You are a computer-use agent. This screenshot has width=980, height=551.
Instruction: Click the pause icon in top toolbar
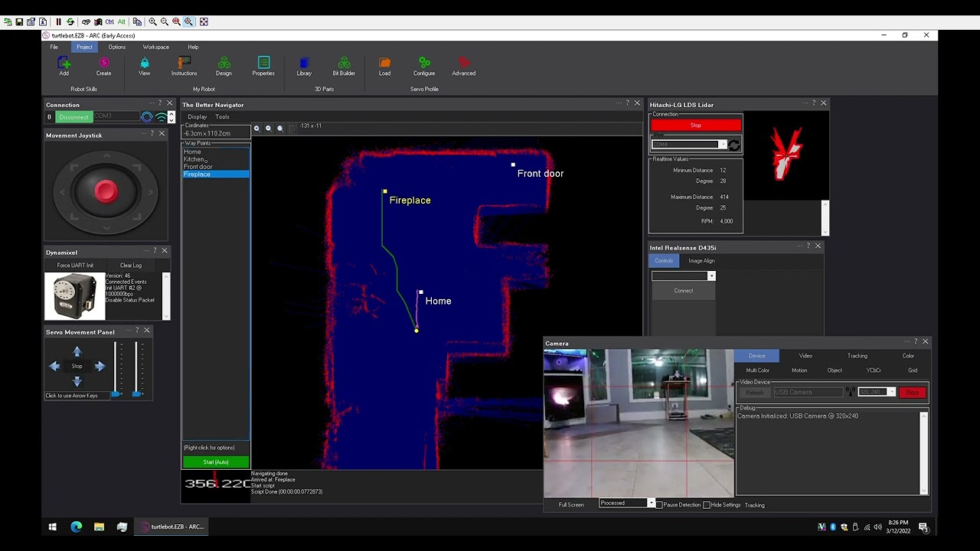pyautogui.click(x=58, y=21)
